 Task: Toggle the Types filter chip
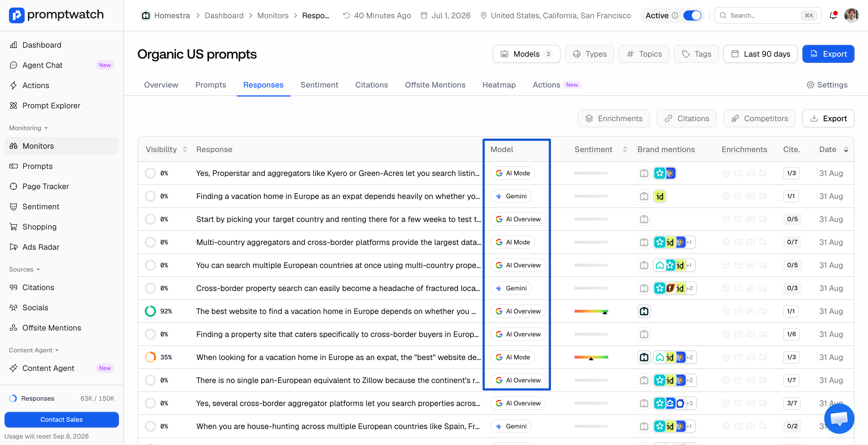[590, 54]
